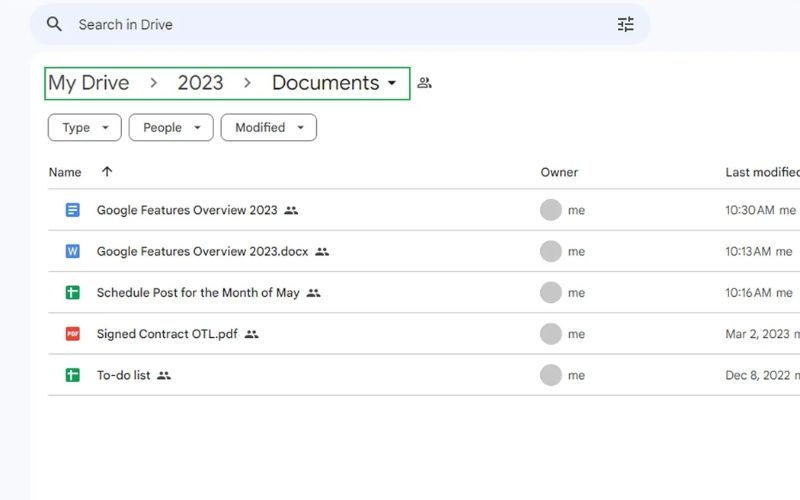
Task: Select Google Features Overview 2023.docx file
Action: [x=202, y=252]
